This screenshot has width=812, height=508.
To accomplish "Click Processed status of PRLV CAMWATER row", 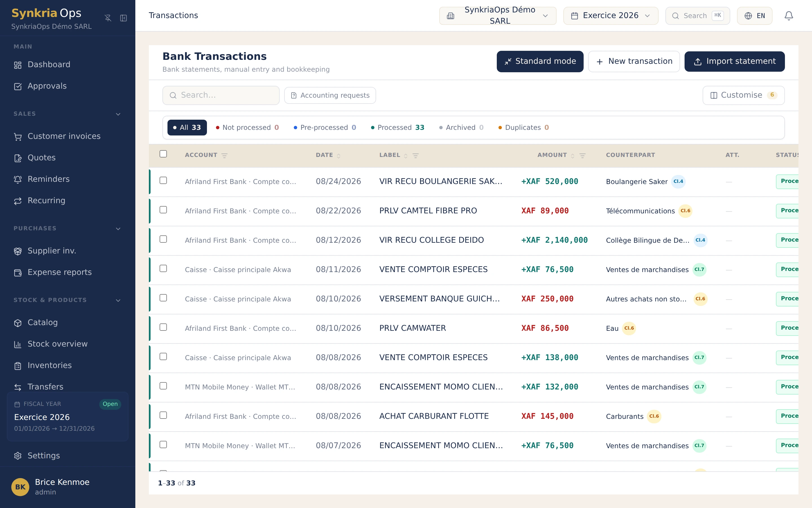I will [787, 328].
